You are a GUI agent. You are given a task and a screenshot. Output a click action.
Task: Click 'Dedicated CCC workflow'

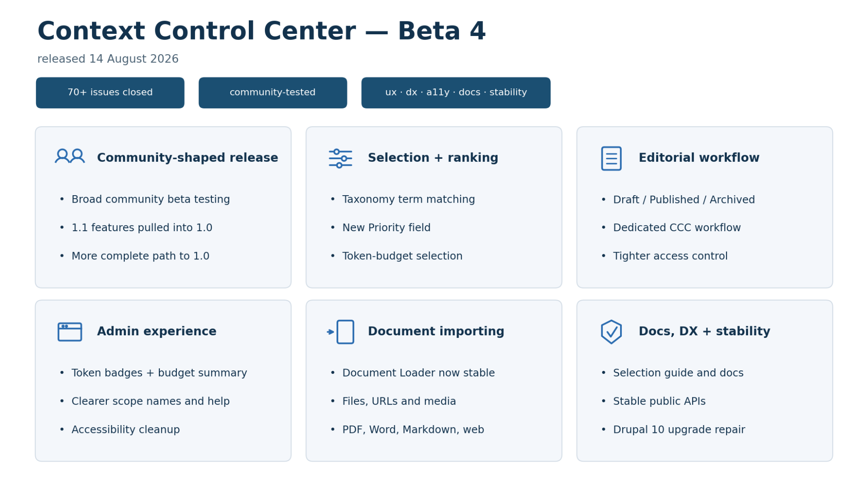click(x=677, y=228)
